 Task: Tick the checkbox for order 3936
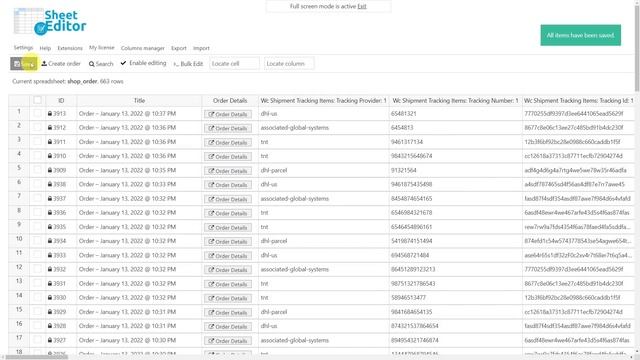(38, 213)
